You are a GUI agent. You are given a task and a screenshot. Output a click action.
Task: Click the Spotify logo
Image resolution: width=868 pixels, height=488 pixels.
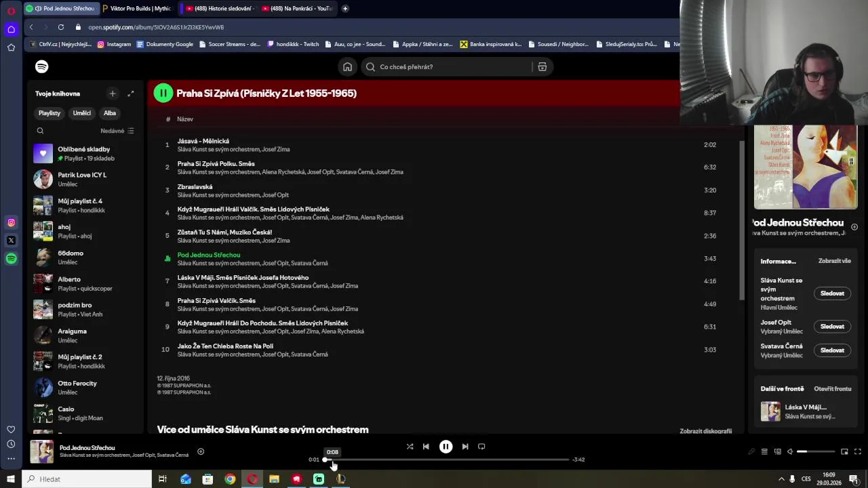pyautogui.click(x=41, y=66)
